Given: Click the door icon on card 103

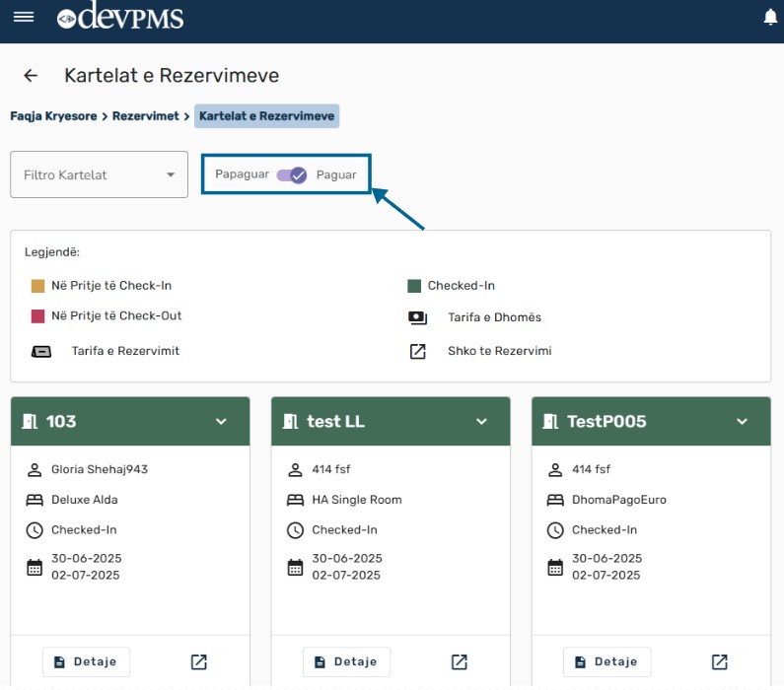Looking at the screenshot, I should coord(30,422).
